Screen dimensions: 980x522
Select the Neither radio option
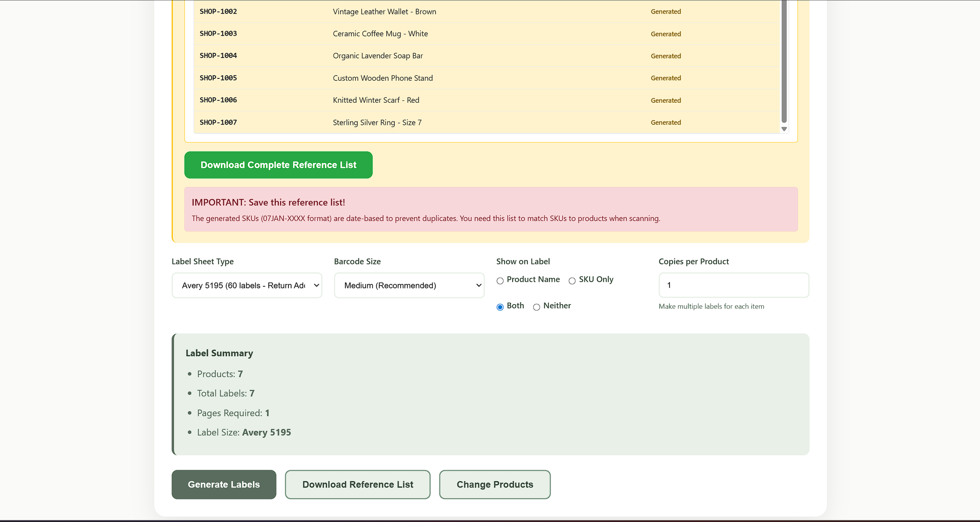536,307
